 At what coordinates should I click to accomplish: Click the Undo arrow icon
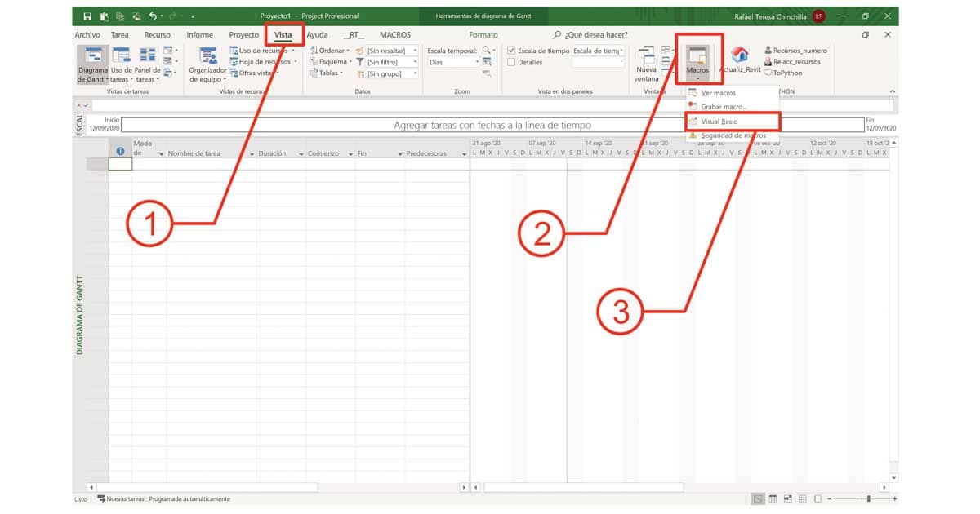pos(154,16)
